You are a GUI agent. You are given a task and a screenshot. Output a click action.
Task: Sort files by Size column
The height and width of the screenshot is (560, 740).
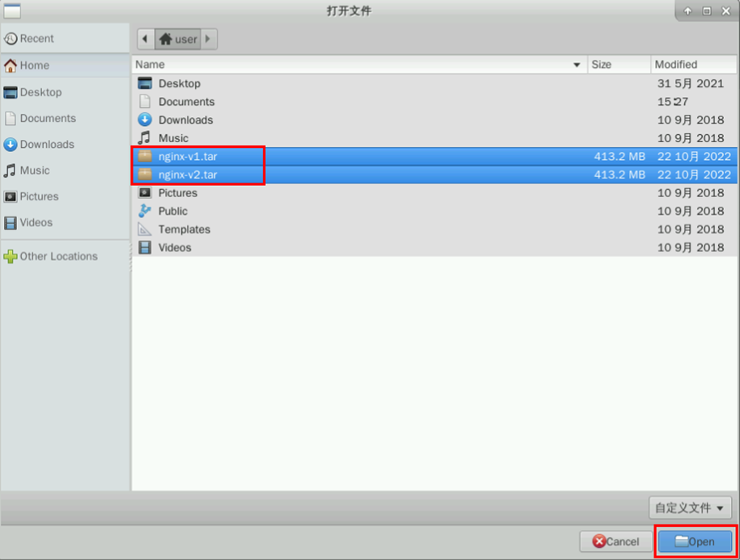618,65
